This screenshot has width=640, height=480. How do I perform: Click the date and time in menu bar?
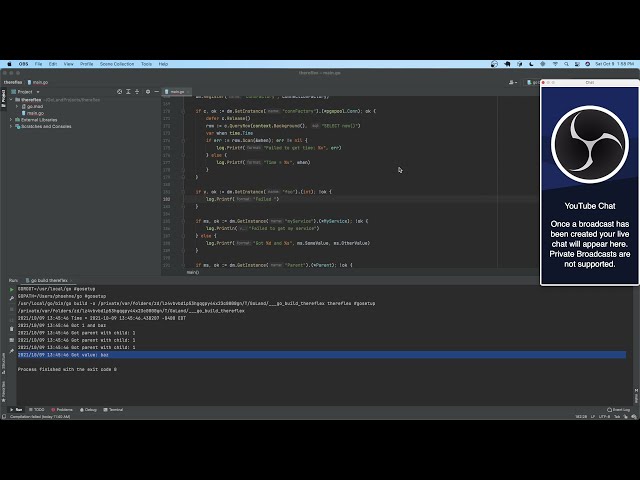(614, 64)
